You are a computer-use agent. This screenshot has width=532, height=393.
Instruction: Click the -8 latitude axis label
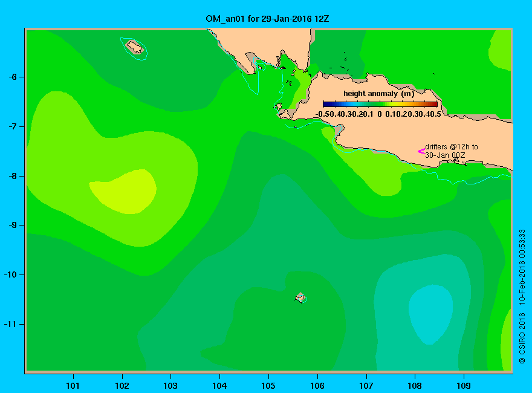[13, 176]
